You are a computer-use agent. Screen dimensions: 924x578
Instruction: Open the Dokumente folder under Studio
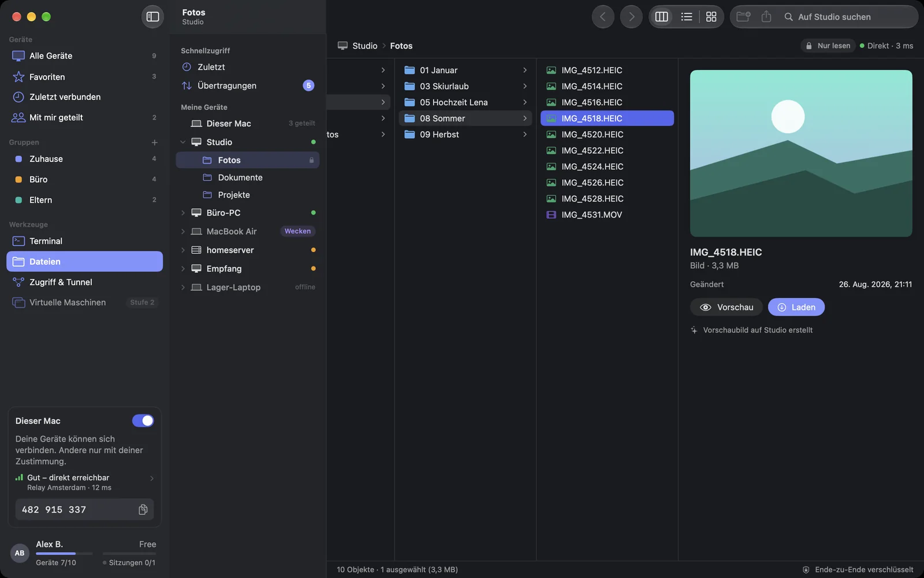(247, 177)
